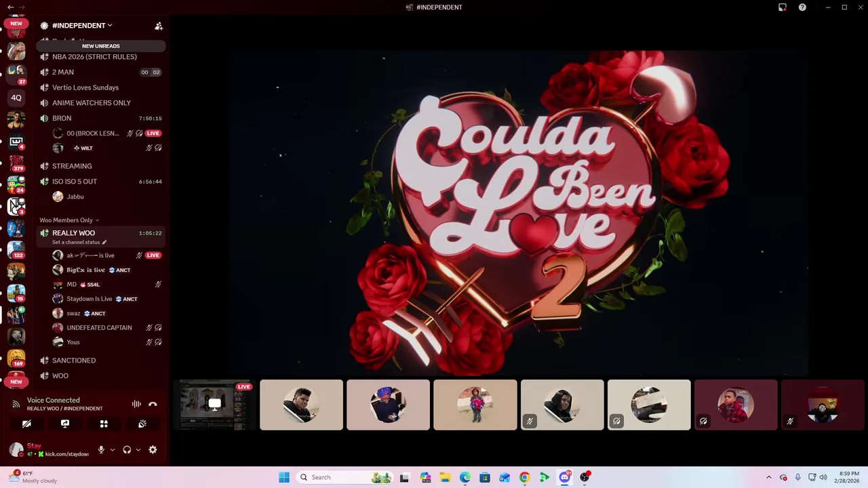The width and height of the screenshot is (868, 488).
Task: Open noise suppression waveform icon
Action: coord(136,404)
